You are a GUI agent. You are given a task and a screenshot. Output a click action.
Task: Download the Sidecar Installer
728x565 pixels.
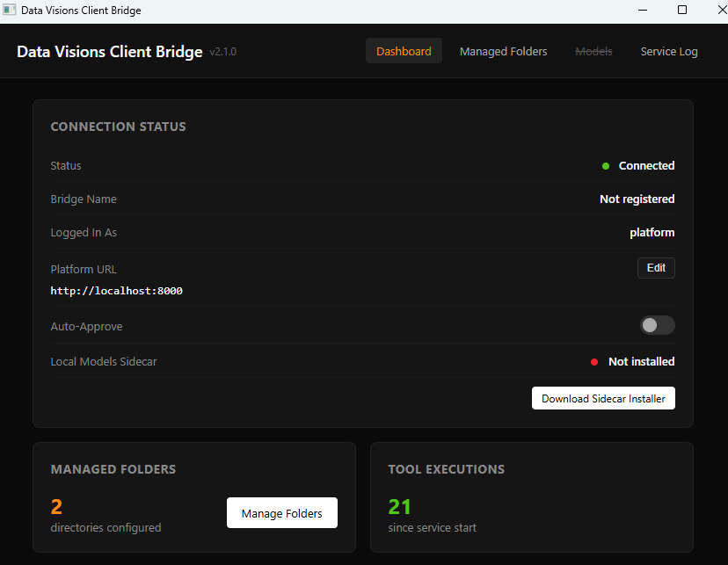click(x=603, y=398)
